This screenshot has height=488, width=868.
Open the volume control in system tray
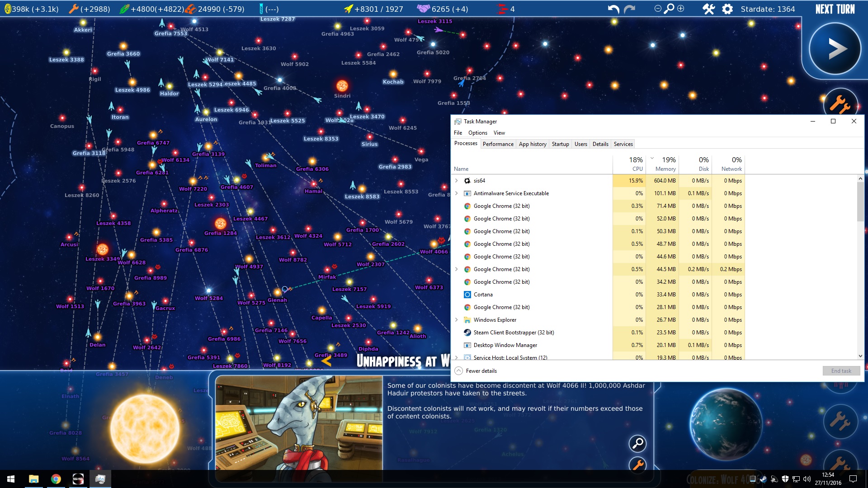click(807, 479)
